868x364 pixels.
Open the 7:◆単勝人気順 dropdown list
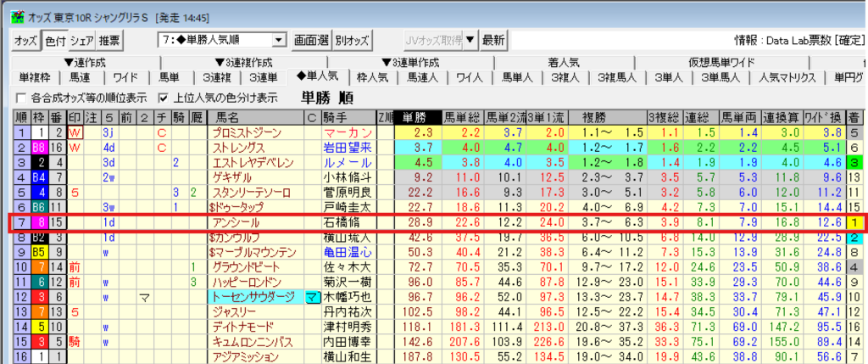tap(279, 40)
